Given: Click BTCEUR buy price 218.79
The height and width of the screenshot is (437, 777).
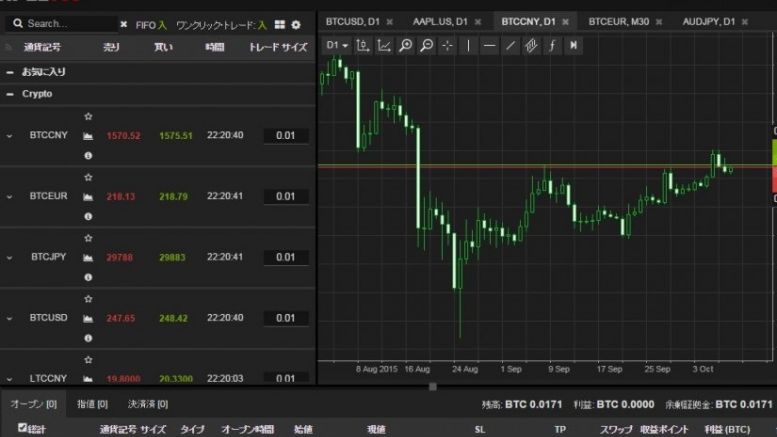Looking at the screenshot, I should coord(173,197).
